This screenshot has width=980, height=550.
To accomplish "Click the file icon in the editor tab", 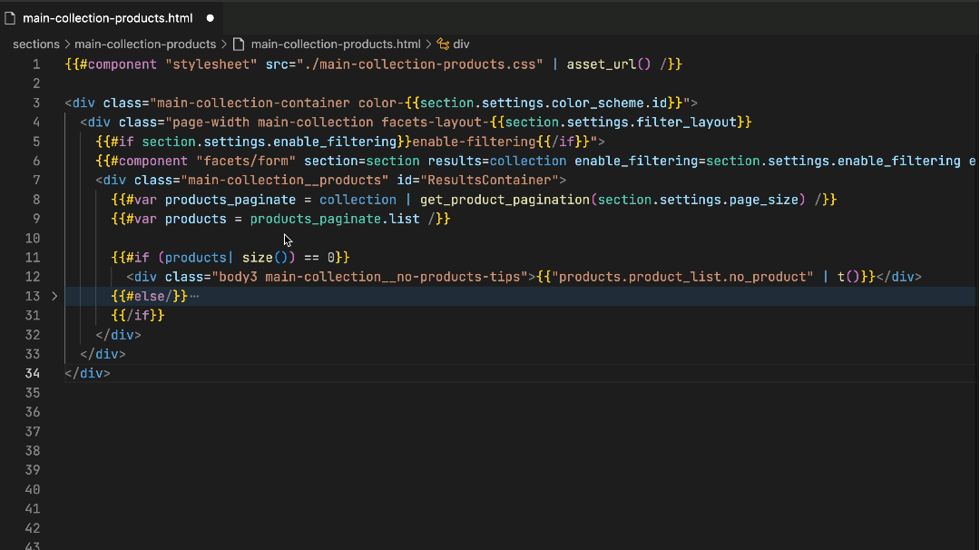I will 11,17.
